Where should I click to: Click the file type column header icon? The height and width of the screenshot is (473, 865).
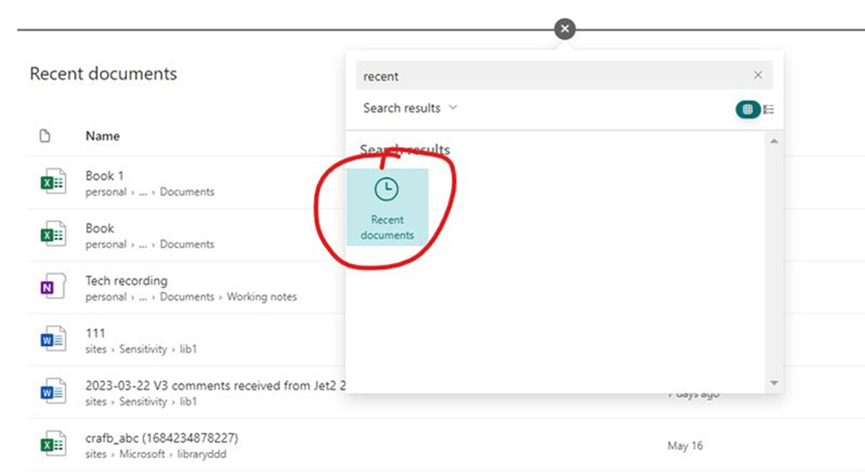tap(45, 136)
